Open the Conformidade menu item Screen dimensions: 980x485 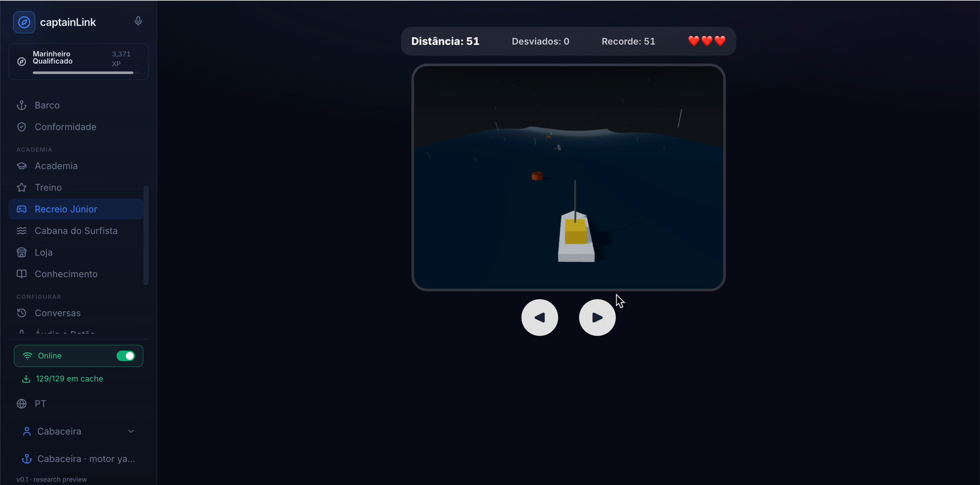(76, 127)
